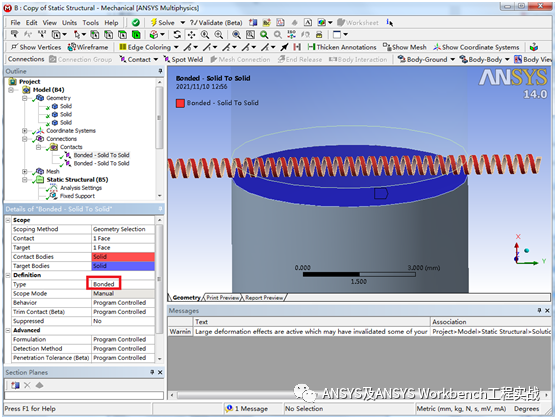Viewport: 557px width, 419px height.
Task: Open the Edit menu
Action: coord(32,23)
